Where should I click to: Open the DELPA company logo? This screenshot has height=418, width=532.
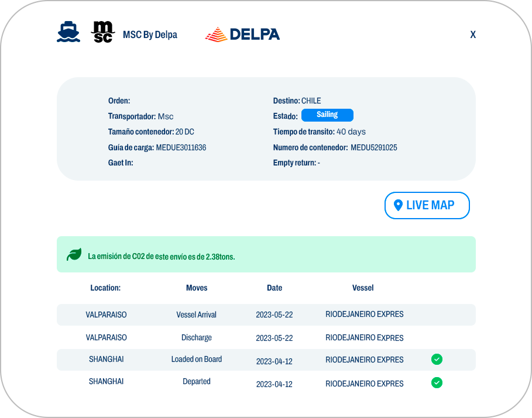tap(242, 33)
